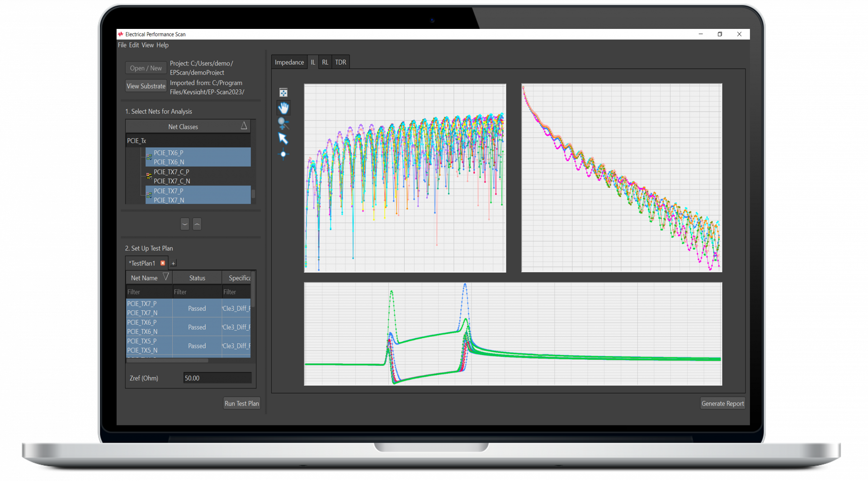Click the Zref (Ohm) input field
The width and height of the screenshot is (868, 481).
coord(217,378)
